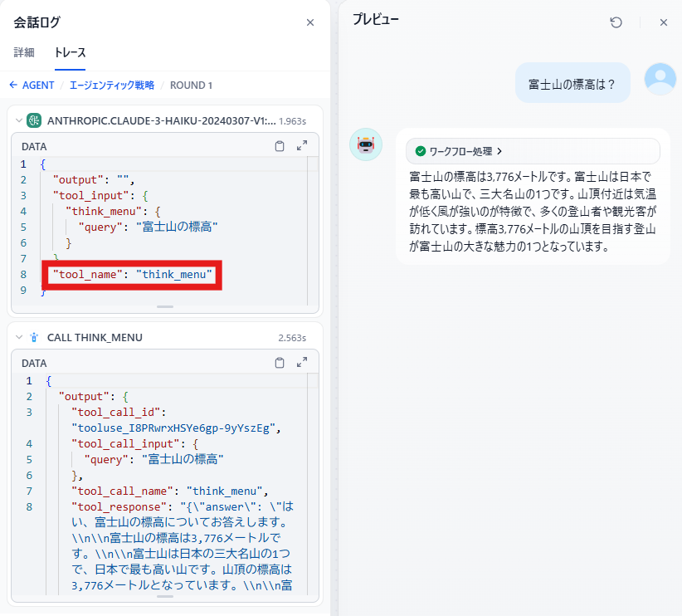The height and width of the screenshot is (616, 682).
Task: Select the トレース tab
Action: pyautogui.click(x=71, y=52)
